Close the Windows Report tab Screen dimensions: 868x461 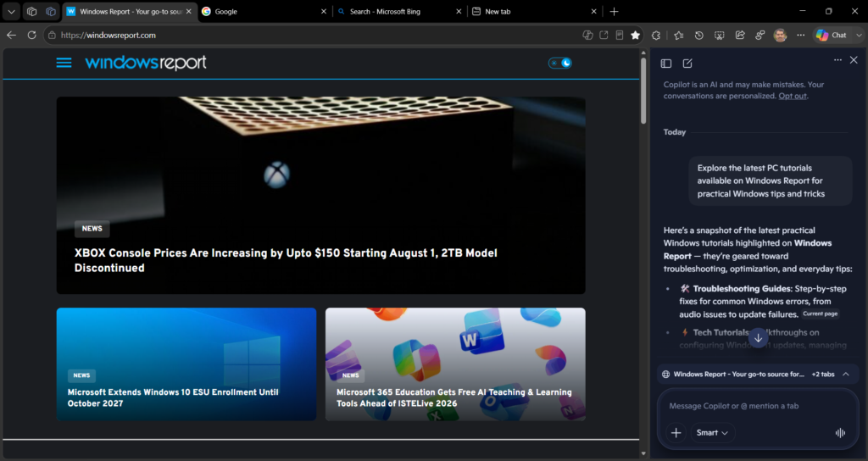189,11
